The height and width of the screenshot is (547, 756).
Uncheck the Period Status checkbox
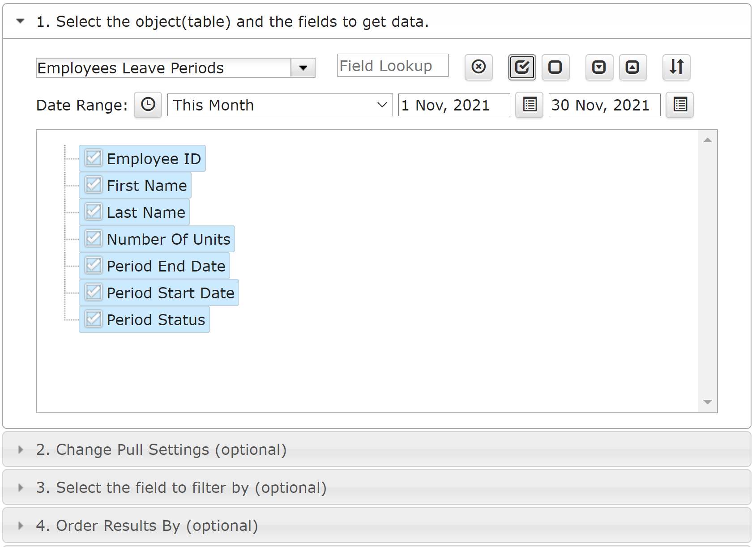coord(94,319)
